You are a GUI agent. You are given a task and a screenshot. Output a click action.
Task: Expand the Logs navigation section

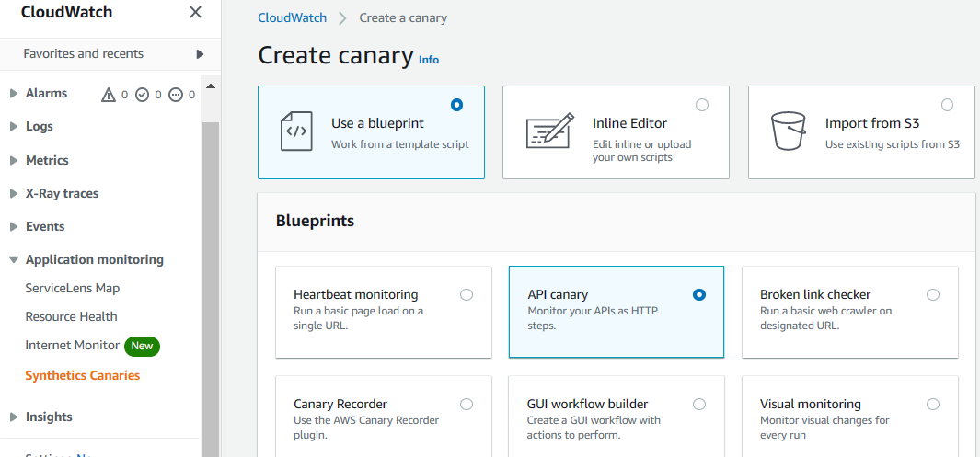14,127
